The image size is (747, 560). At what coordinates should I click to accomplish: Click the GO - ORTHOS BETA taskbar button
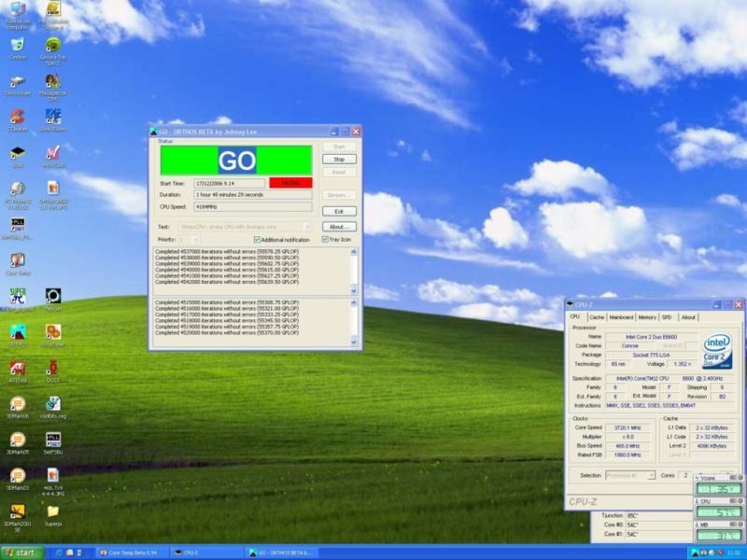point(281,553)
